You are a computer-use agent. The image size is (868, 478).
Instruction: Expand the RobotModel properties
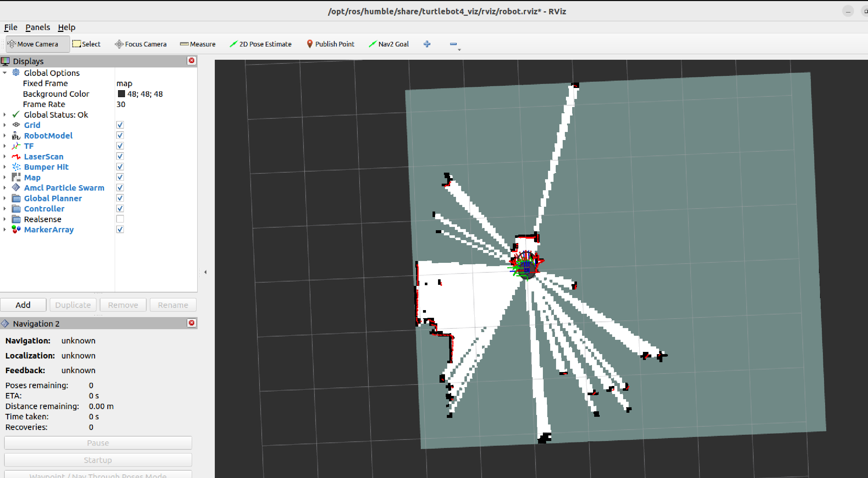point(5,136)
